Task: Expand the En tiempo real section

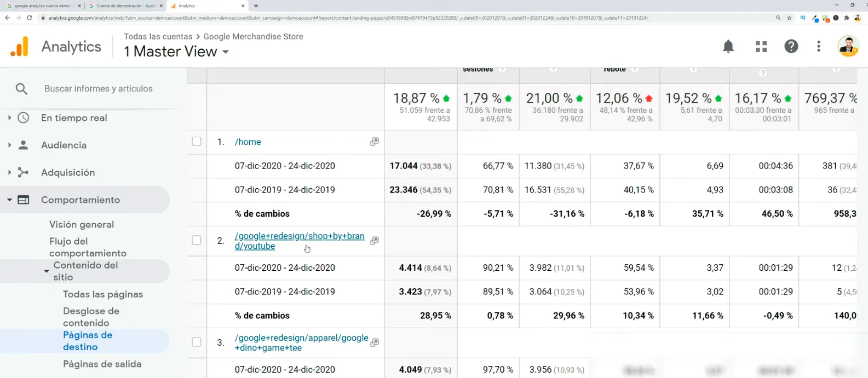Action: pos(9,118)
